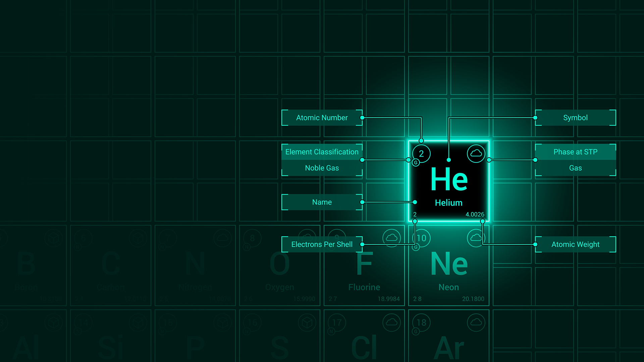The width and height of the screenshot is (644, 362).
Task: Click the cloud phase icon on Neon tile
Action: point(476,238)
